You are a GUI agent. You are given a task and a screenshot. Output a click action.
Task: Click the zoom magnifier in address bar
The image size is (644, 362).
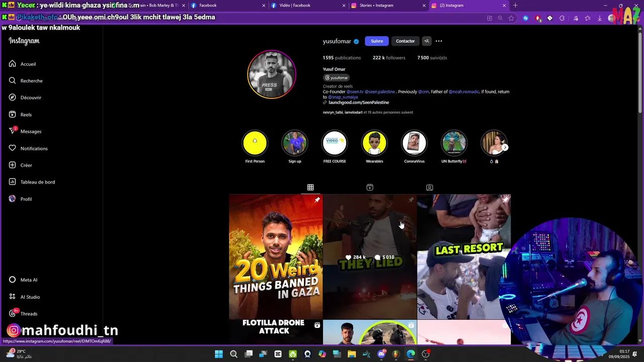point(500,18)
